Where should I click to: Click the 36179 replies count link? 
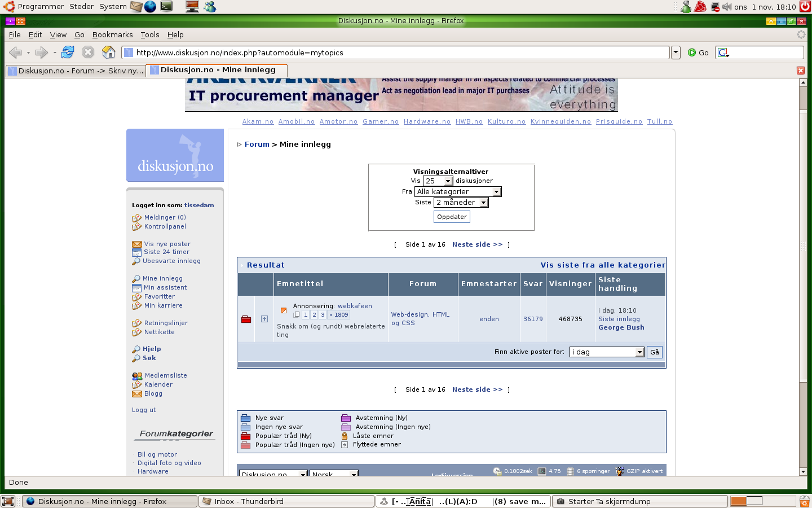point(533,319)
